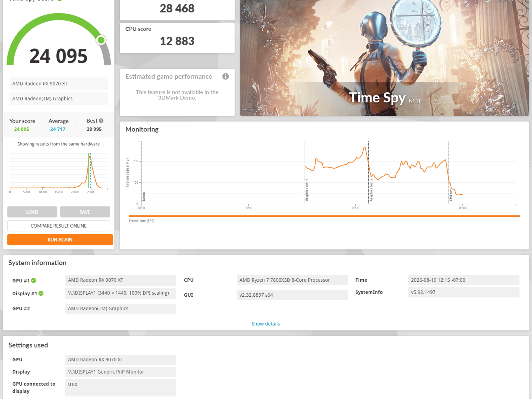Click the GUI version v2.32.8897 s64
The width and height of the screenshot is (532, 399).
(292, 295)
